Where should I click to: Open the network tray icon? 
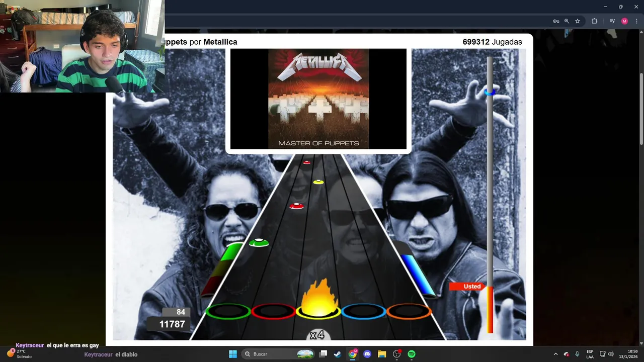[603, 354]
